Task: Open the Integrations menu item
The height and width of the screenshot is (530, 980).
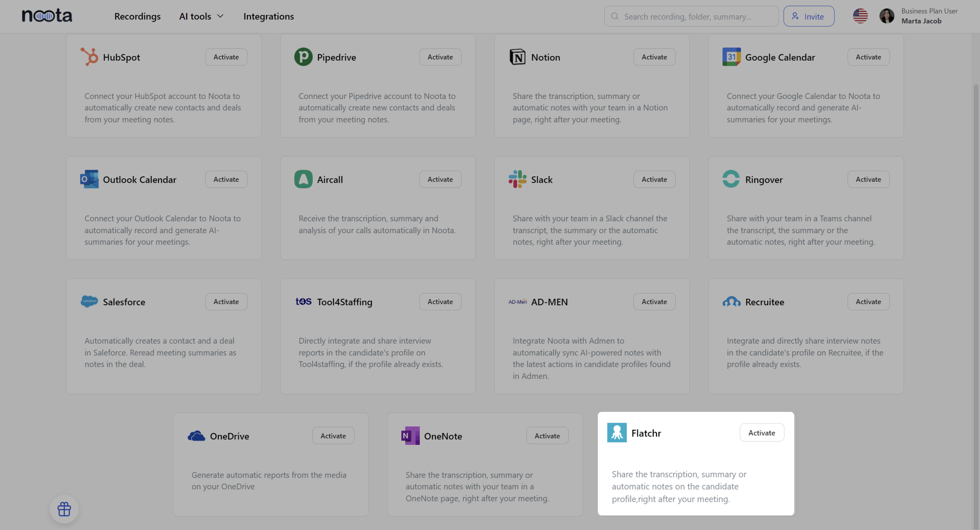Action: (x=269, y=16)
